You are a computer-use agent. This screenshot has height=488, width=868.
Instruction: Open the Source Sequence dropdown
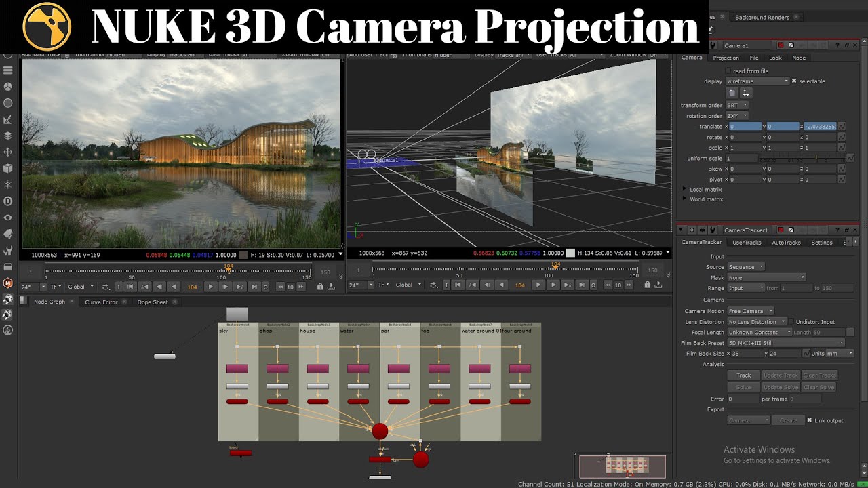pyautogui.click(x=746, y=267)
